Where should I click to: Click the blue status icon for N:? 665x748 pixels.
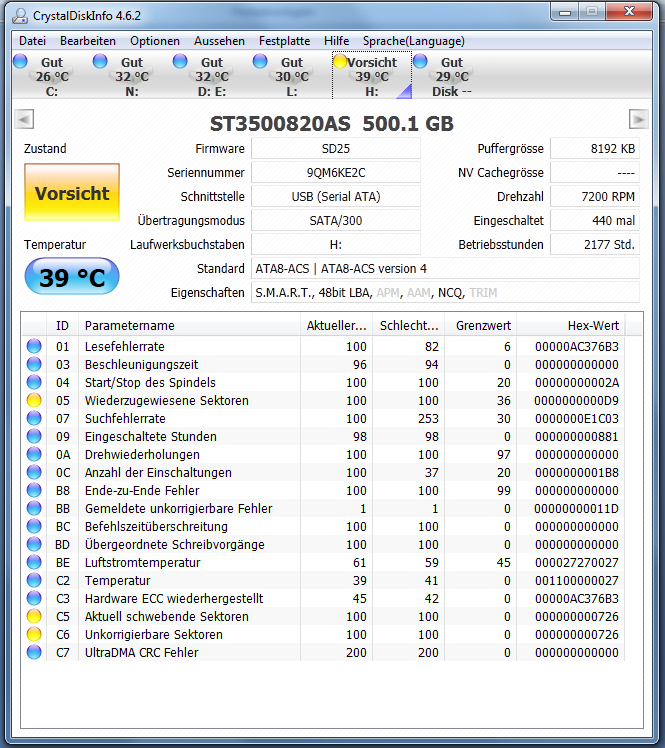click(x=100, y=62)
